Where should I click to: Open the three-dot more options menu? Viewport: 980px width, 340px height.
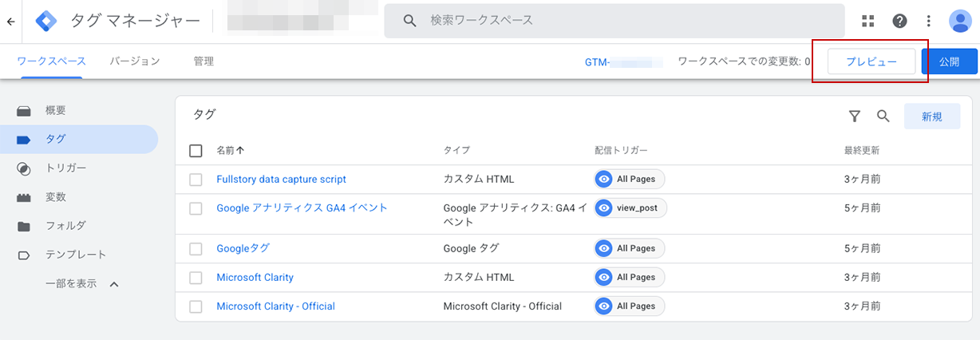(x=928, y=21)
